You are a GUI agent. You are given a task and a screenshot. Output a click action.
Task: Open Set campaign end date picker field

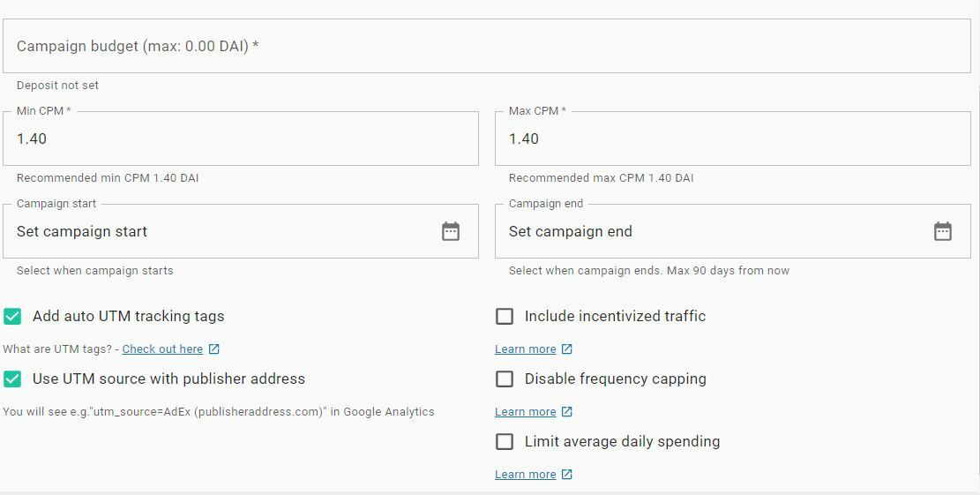coord(732,231)
